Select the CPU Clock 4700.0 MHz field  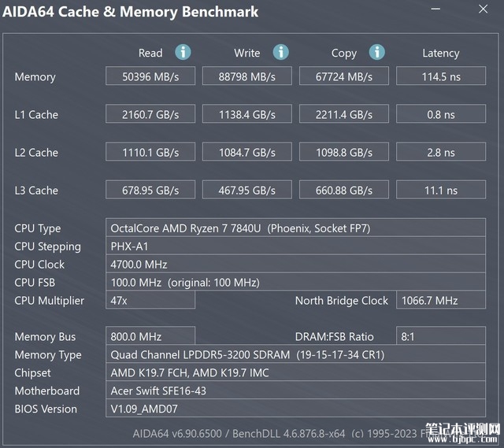(x=296, y=264)
